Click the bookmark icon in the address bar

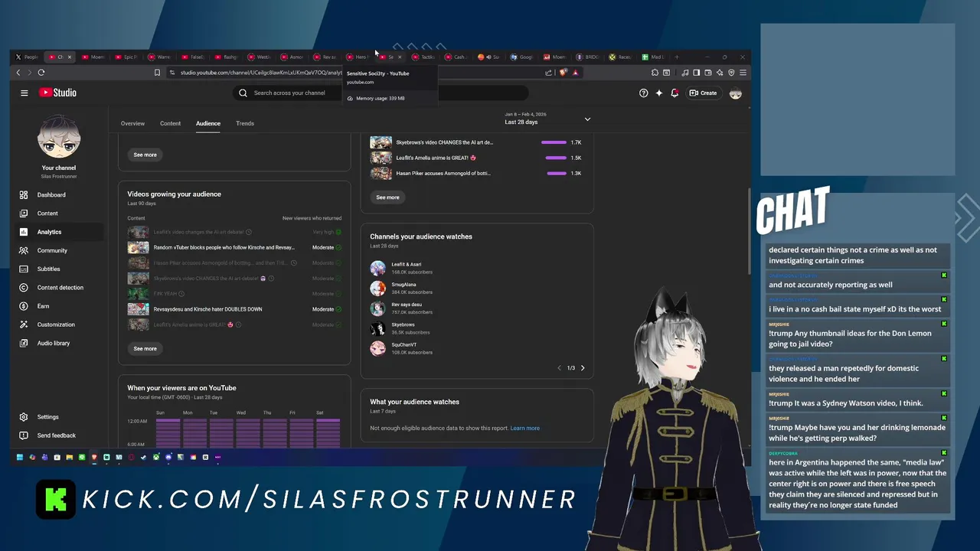point(157,73)
